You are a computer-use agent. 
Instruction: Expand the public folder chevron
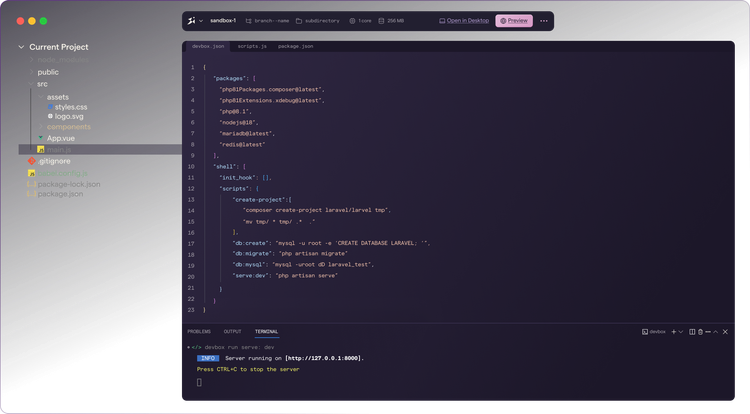pyautogui.click(x=32, y=72)
